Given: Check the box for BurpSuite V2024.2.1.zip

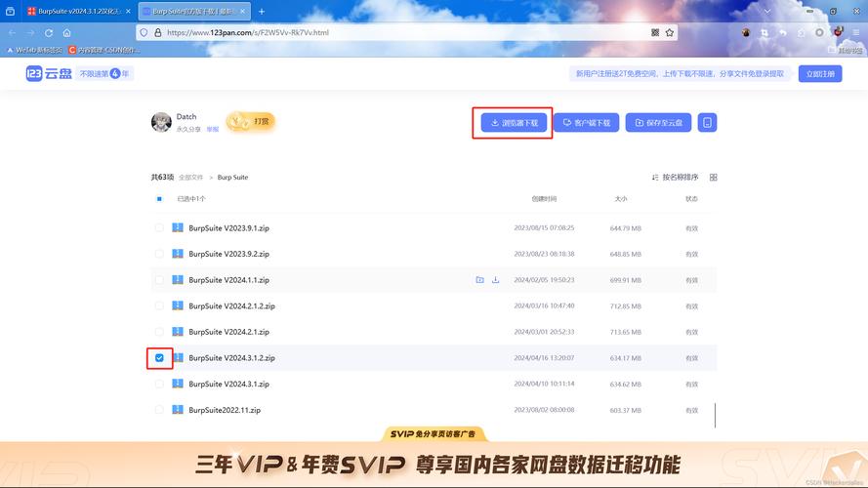Looking at the screenshot, I should (x=159, y=332).
